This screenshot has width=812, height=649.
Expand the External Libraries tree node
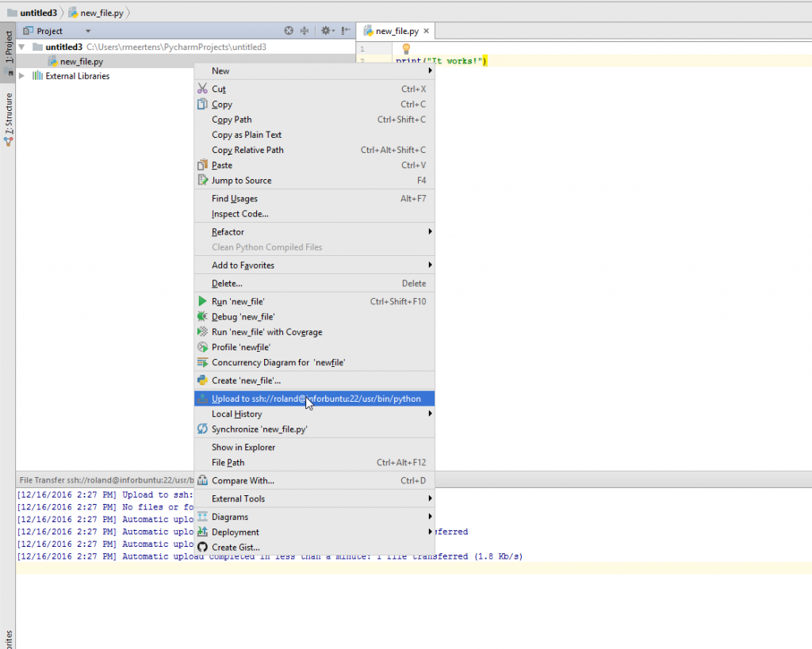pos(22,76)
